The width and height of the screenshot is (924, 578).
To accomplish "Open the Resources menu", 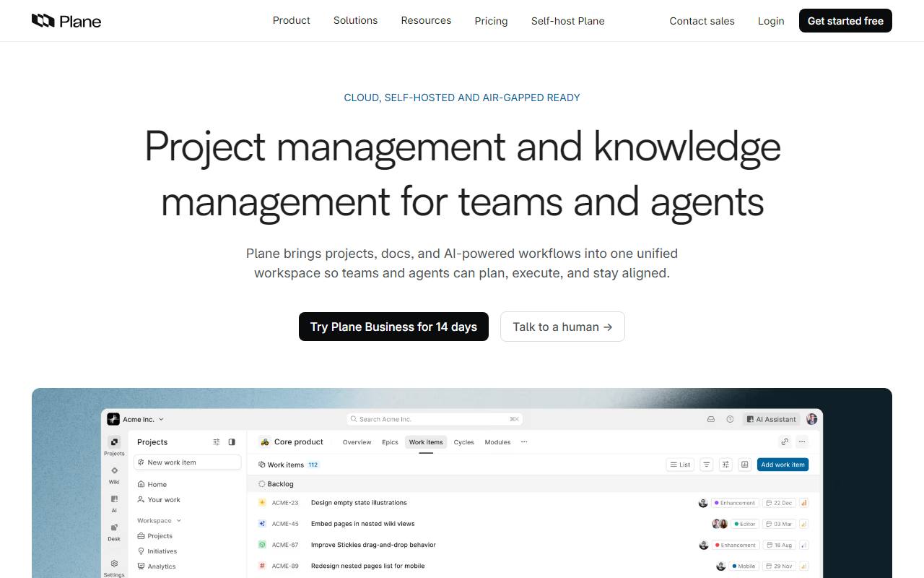I will [x=426, y=20].
